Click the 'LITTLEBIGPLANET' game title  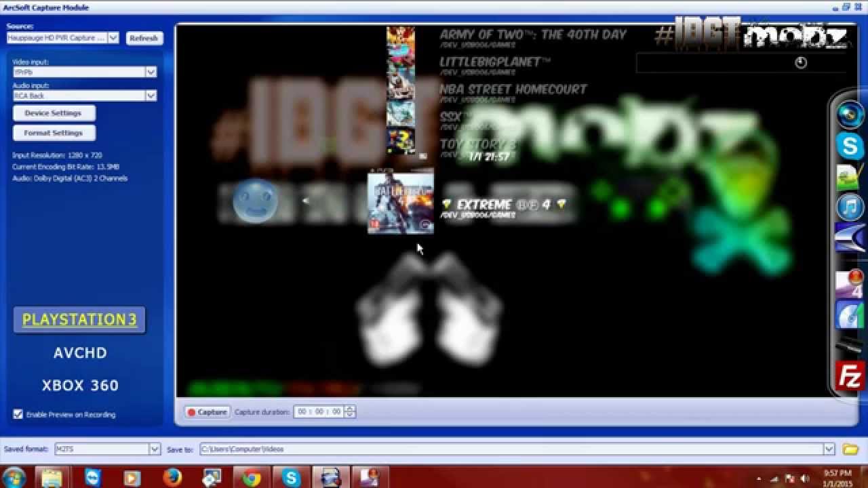pyautogui.click(x=495, y=62)
